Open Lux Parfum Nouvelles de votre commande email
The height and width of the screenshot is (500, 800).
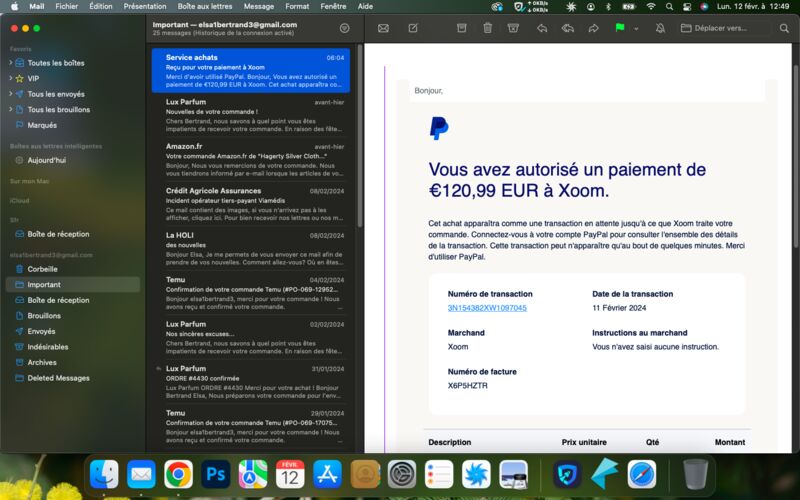[x=251, y=115]
